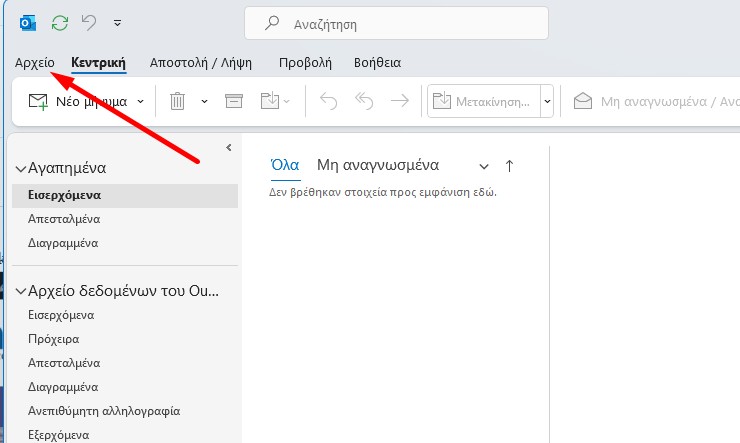Open the Αρχείο menu
The height and width of the screenshot is (443, 740).
tap(35, 62)
